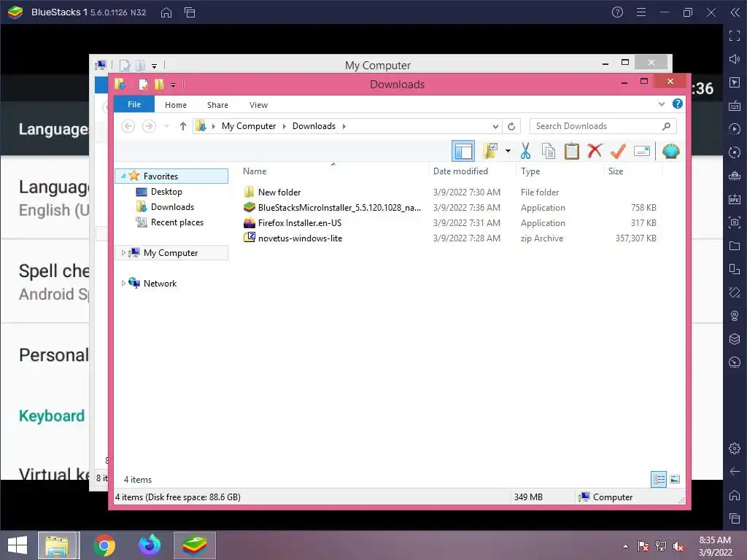The height and width of the screenshot is (560, 747).
Task: Open the blue Help question mark icon
Action: click(677, 104)
